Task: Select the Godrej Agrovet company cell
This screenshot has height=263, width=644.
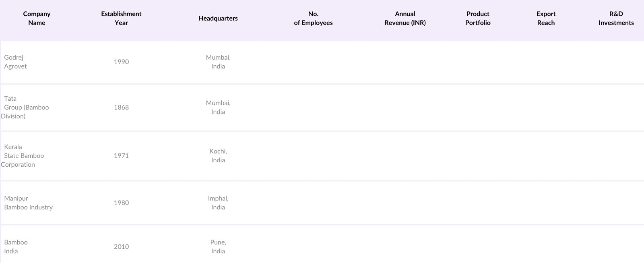Action: 16,62
